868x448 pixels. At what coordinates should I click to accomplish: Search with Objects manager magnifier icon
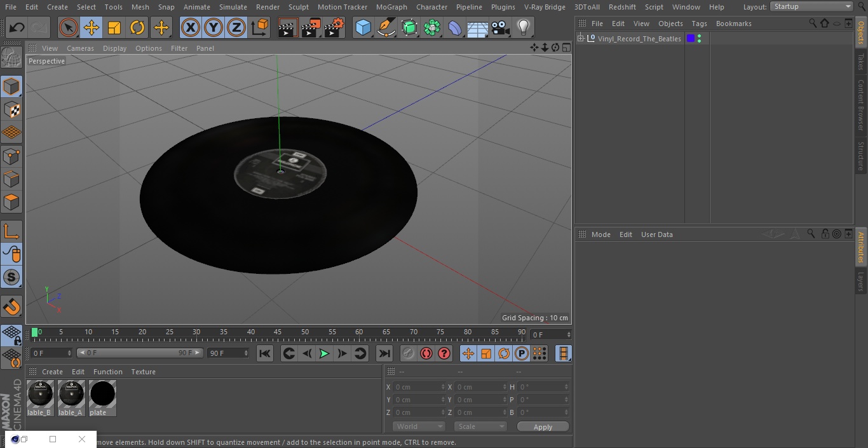click(x=813, y=24)
